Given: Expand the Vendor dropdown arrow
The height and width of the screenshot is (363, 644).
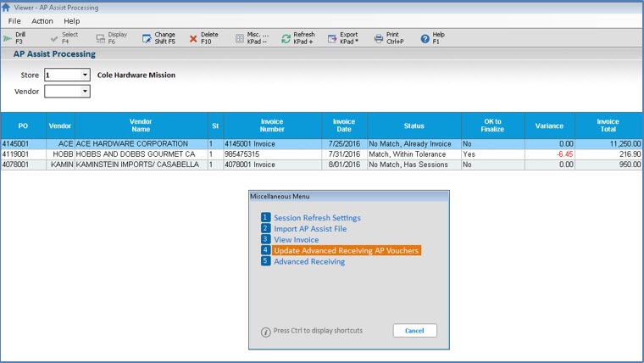Looking at the screenshot, I should click(85, 91).
